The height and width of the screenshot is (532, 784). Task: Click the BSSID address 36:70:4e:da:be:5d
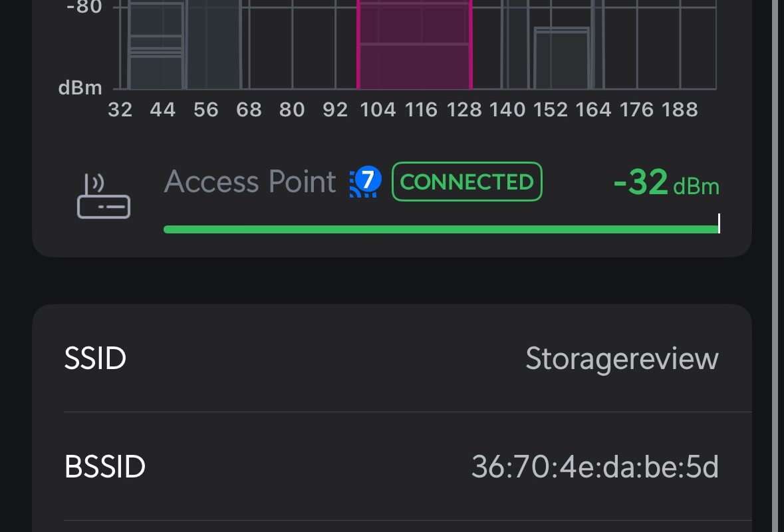pos(595,467)
